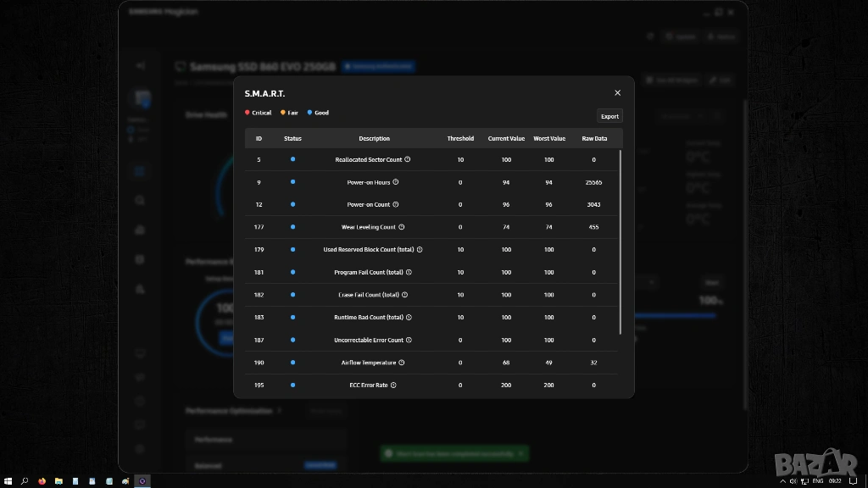Screen dimensions: 868x488
Task: Open the Windows Start menu
Action: 8,480
